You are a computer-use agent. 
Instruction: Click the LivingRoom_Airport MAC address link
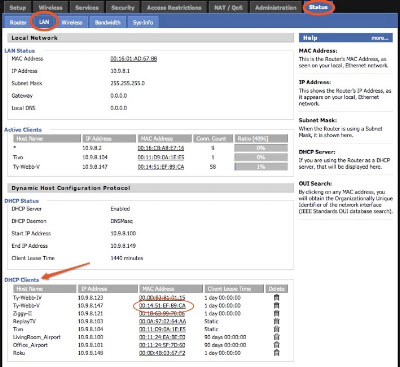point(162,337)
